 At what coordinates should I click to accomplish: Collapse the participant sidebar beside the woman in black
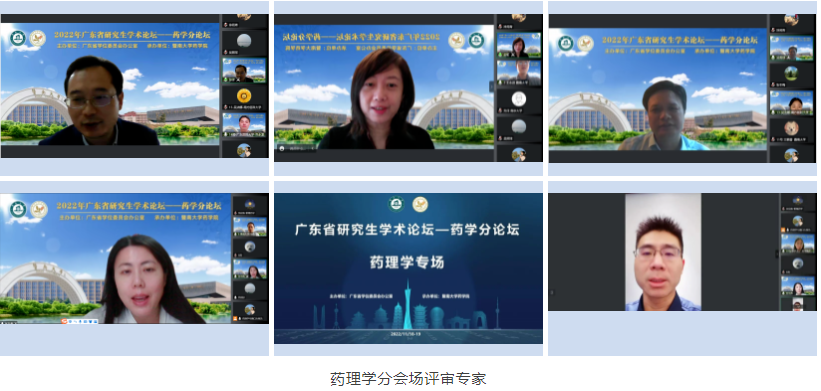[x=492, y=86]
